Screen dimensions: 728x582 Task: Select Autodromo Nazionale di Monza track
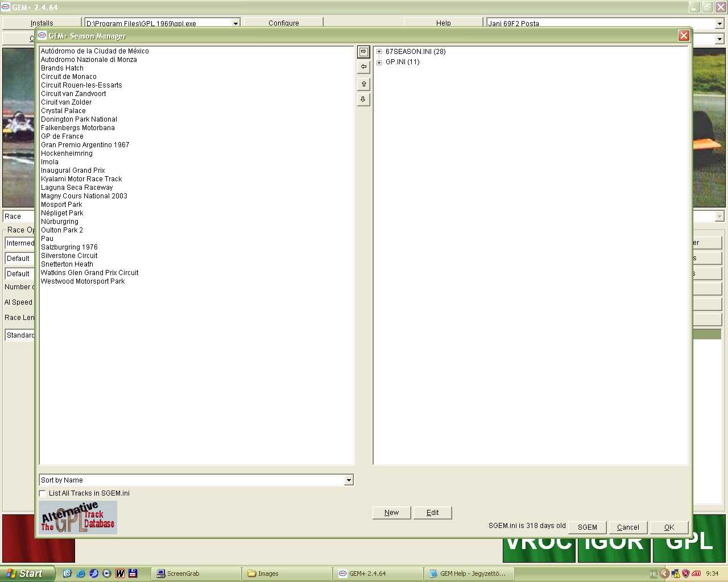pyautogui.click(x=89, y=60)
